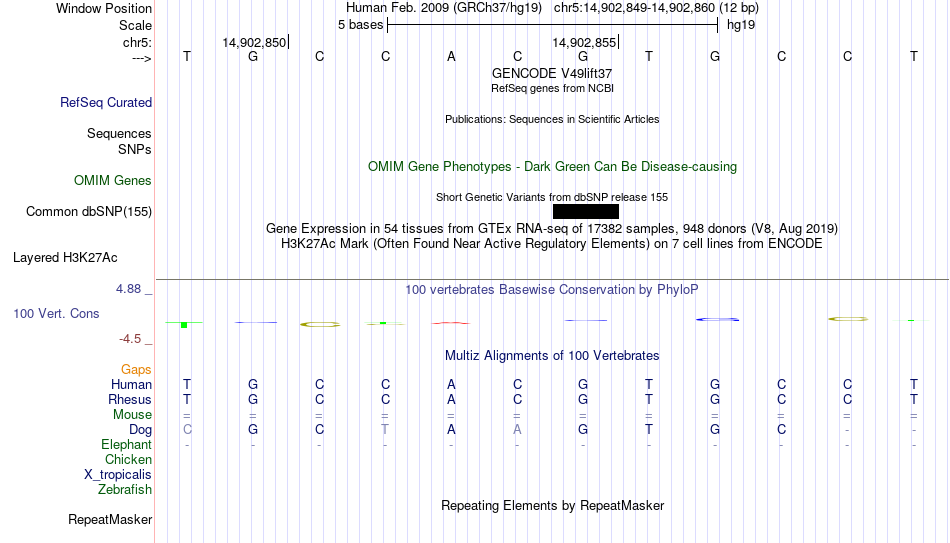Click base A in the chr5 reference row
This screenshot has height=543, width=950.
[x=451, y=56]
